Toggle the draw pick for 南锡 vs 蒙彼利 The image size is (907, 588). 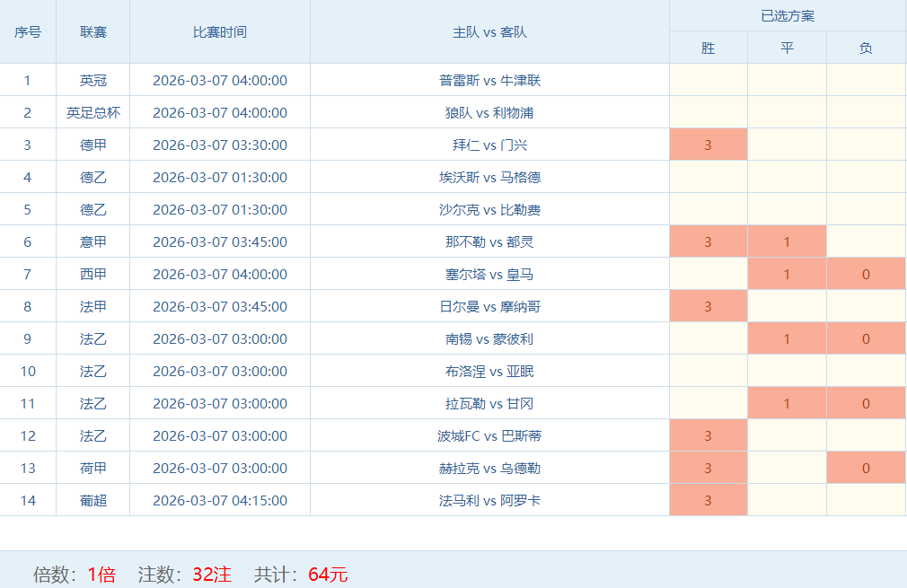pos(787,338)
